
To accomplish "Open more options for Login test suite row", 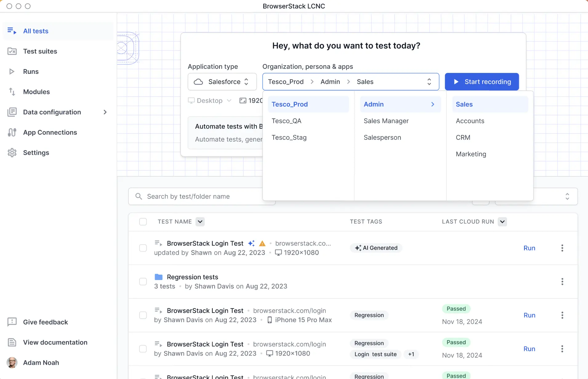I will click(x=562, y=349).
